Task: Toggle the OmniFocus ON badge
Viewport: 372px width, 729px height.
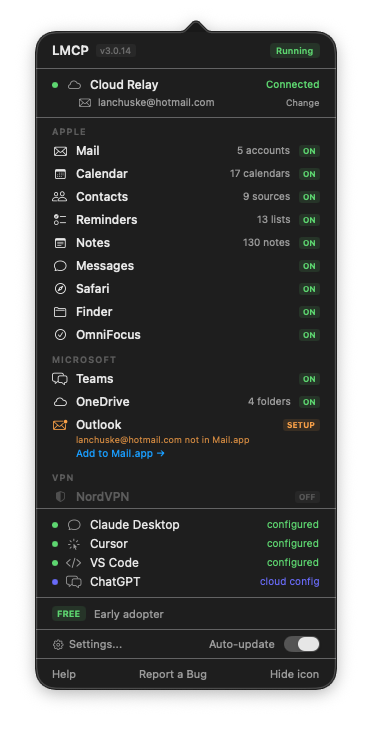Action: click(309, 335)
